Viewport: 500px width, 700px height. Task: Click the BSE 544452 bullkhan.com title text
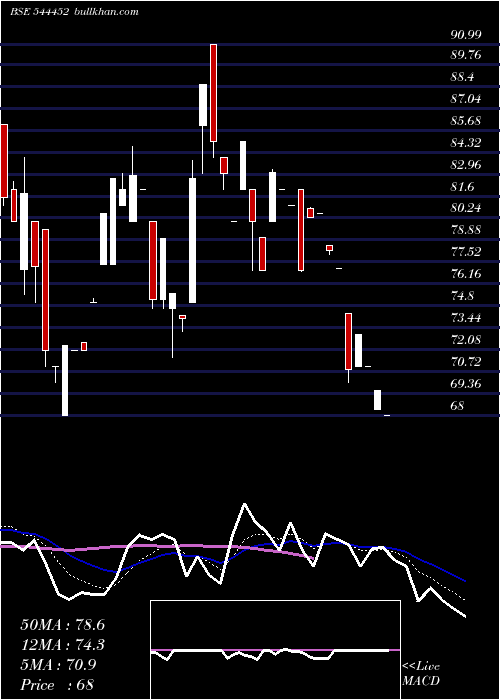click(x=74, y=12)
